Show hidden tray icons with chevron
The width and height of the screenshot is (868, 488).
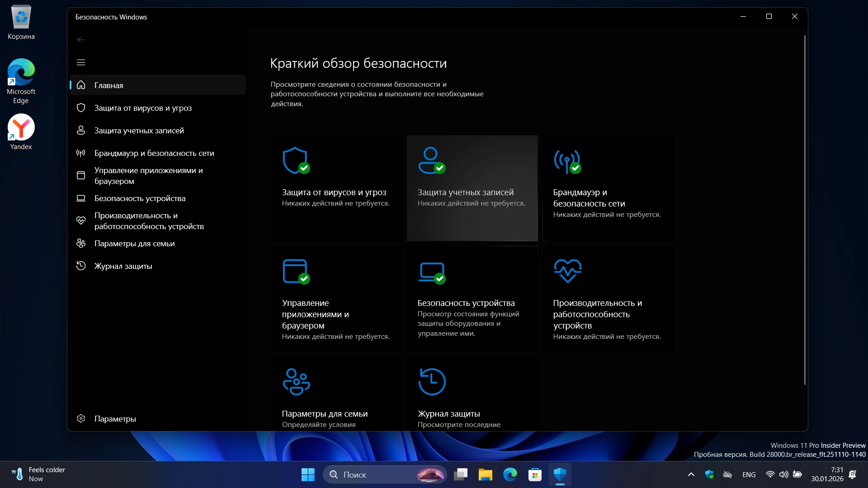click(x=691, y=474)
